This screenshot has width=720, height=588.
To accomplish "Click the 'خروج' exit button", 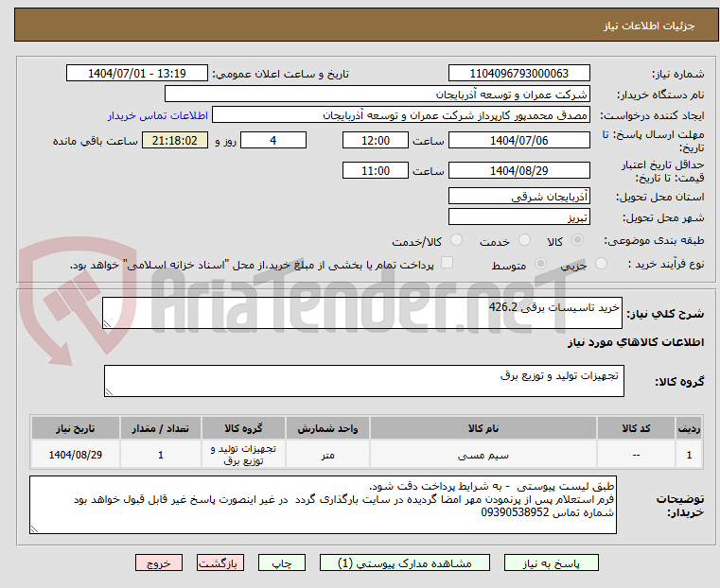I will tap(159, 562).
